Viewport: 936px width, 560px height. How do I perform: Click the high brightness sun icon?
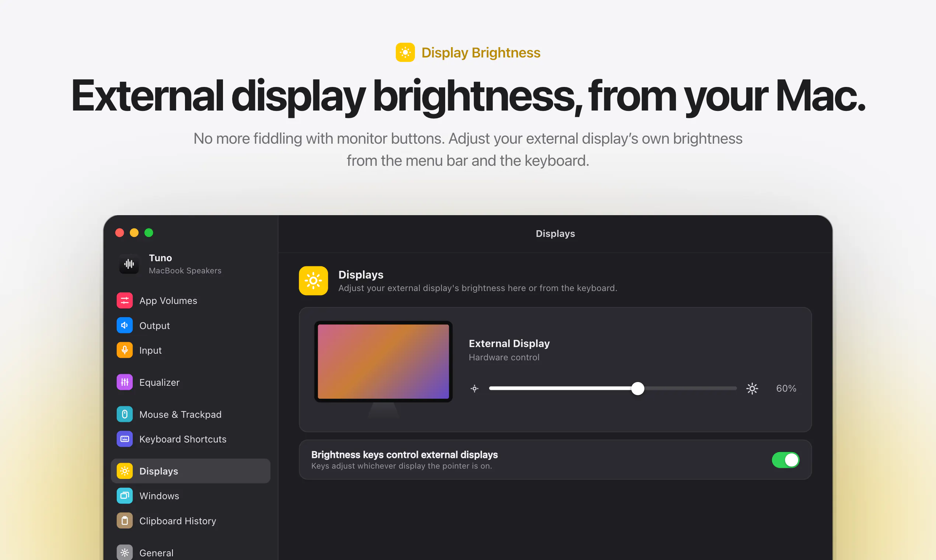[x=752, y=388]
